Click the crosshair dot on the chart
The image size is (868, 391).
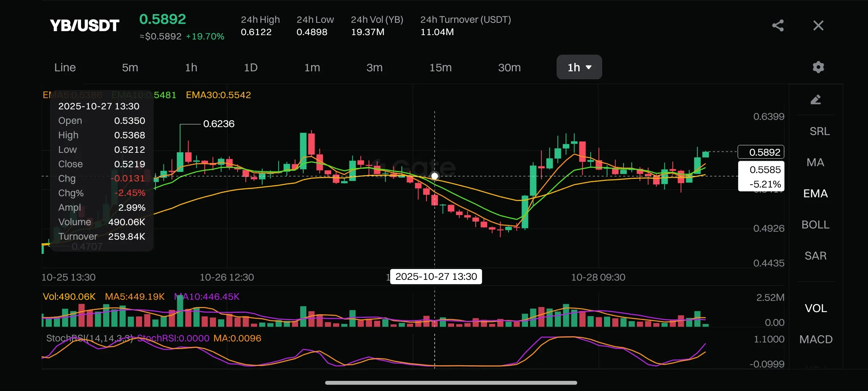pos(435,176)
